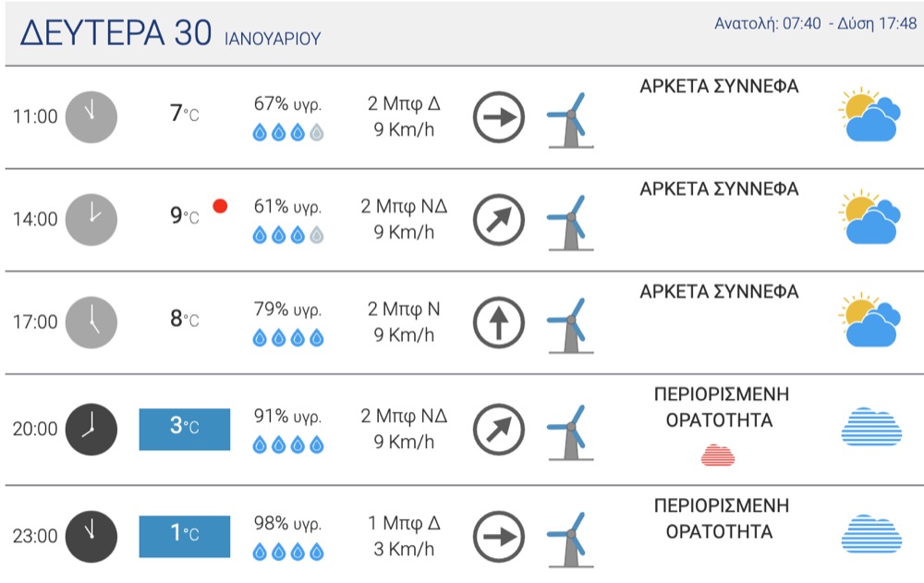Screen dimensions: 924x583
Task: Click the sun-and-clouds icon in 11:00 row
Action: 869,115
